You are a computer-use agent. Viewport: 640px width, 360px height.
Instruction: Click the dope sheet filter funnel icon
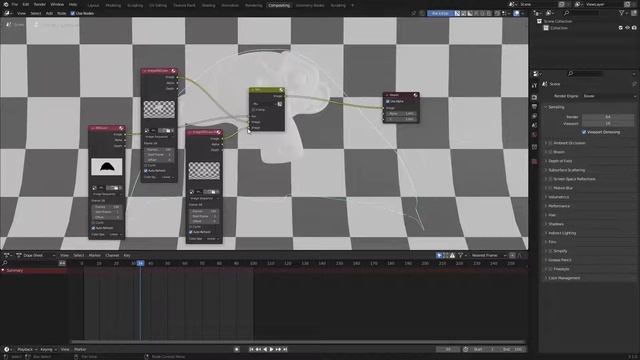coord(460,256)
